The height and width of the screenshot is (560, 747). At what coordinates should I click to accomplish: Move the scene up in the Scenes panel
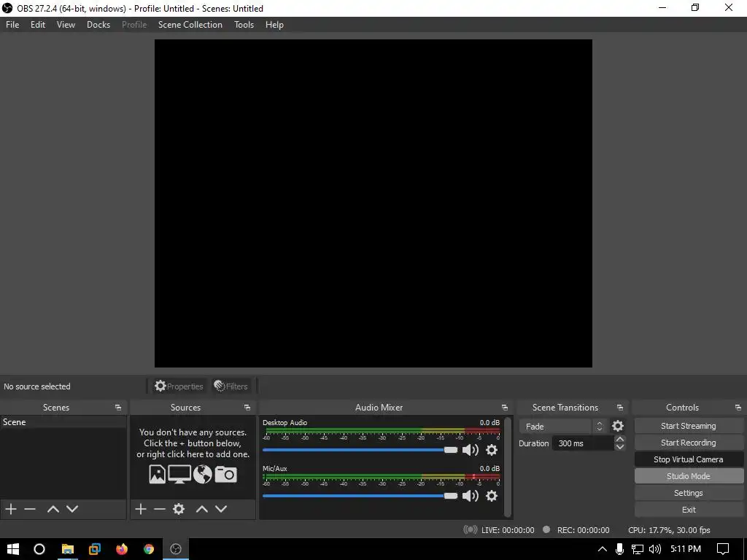pyautogui.click(x=53, y=509)
